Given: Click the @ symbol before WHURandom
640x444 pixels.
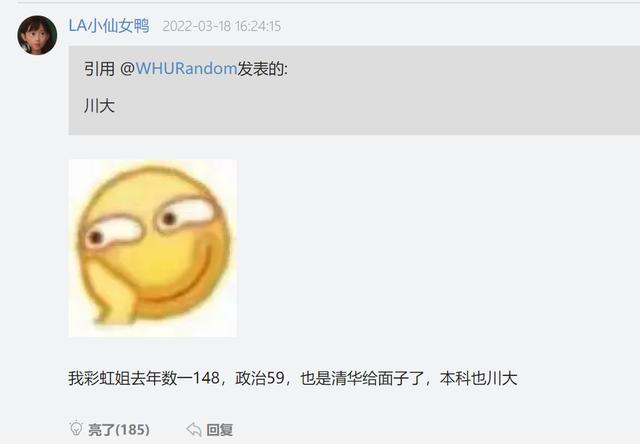Looking at the screenshot, I should pos(127,69).
